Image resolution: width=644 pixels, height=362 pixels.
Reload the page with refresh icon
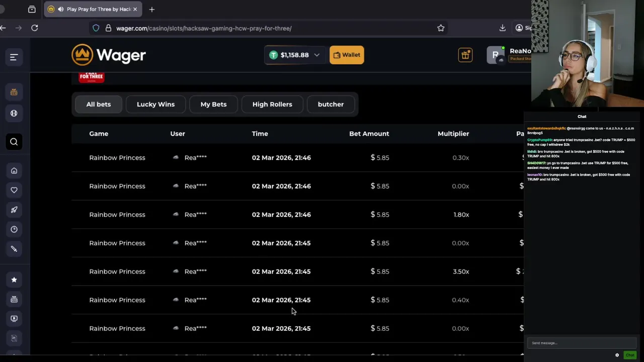click(35, 28)
